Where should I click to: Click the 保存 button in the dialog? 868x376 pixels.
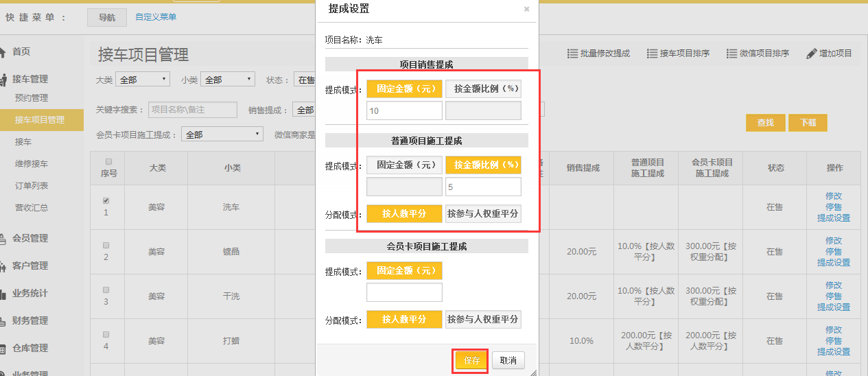pos(471,360)
